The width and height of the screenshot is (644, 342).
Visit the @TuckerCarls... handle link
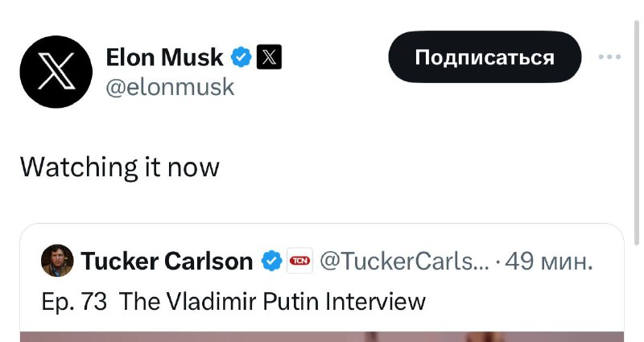point(403,261)
